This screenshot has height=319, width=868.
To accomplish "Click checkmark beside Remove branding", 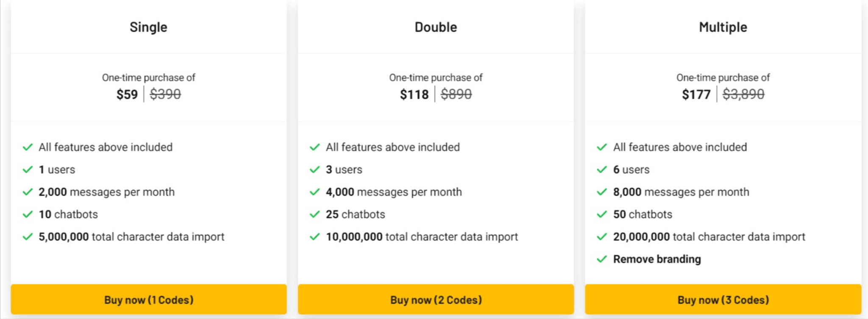I will (x=602, y=259).
